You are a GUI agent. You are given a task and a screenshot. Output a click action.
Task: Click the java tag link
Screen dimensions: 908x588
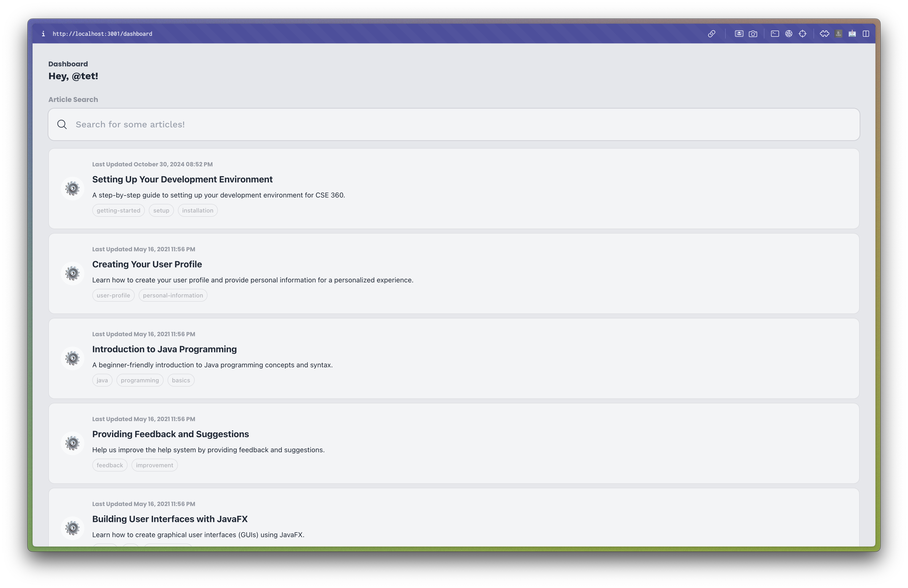[102, 380]
